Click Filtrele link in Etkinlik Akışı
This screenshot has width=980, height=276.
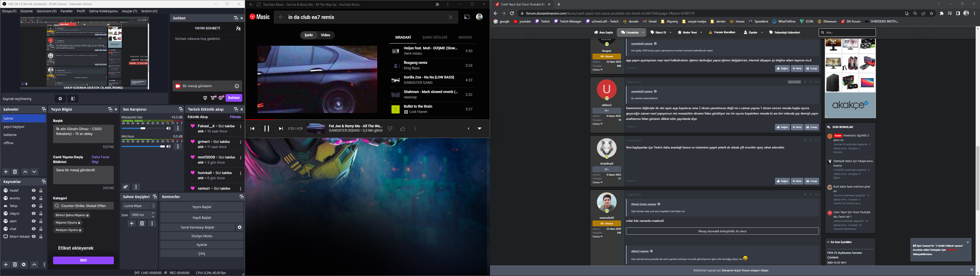pos(236,117)
